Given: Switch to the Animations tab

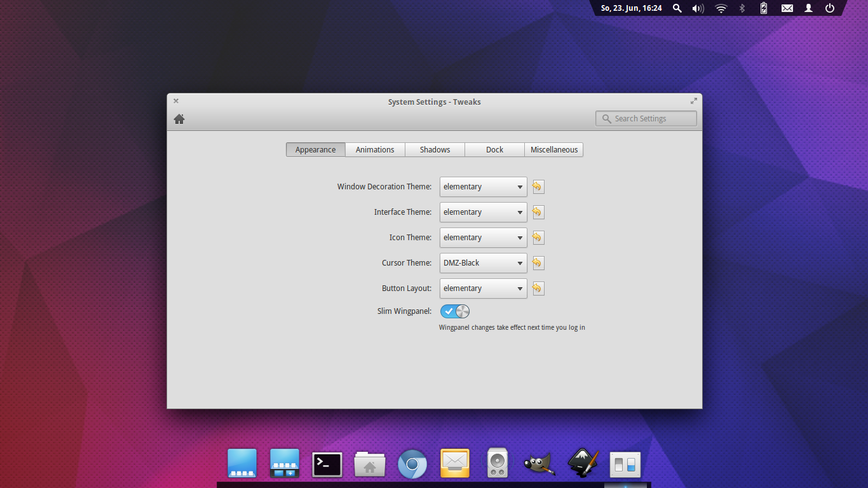Looking at the screenshot, I should pyautogui.click(x=375, y=150).
